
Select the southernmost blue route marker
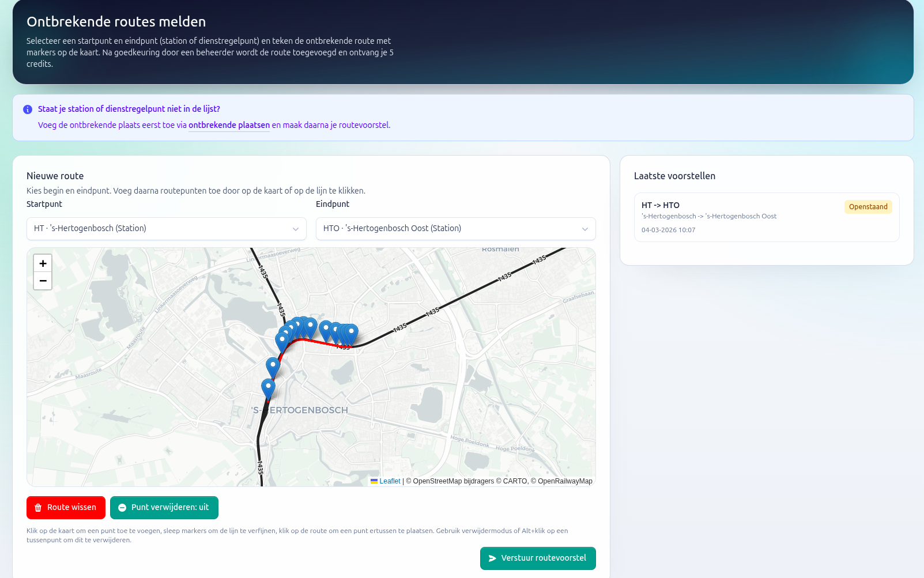point(268,387)
